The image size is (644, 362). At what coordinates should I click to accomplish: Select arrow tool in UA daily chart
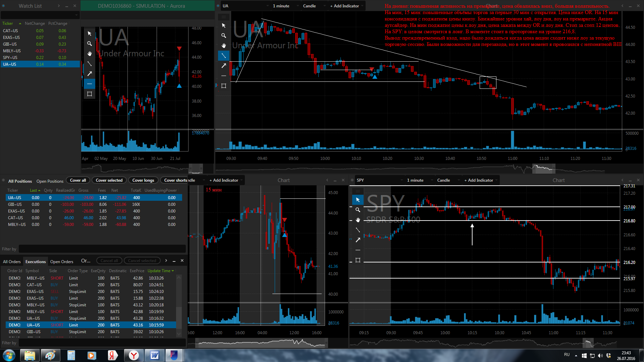(x=90, y=74)
